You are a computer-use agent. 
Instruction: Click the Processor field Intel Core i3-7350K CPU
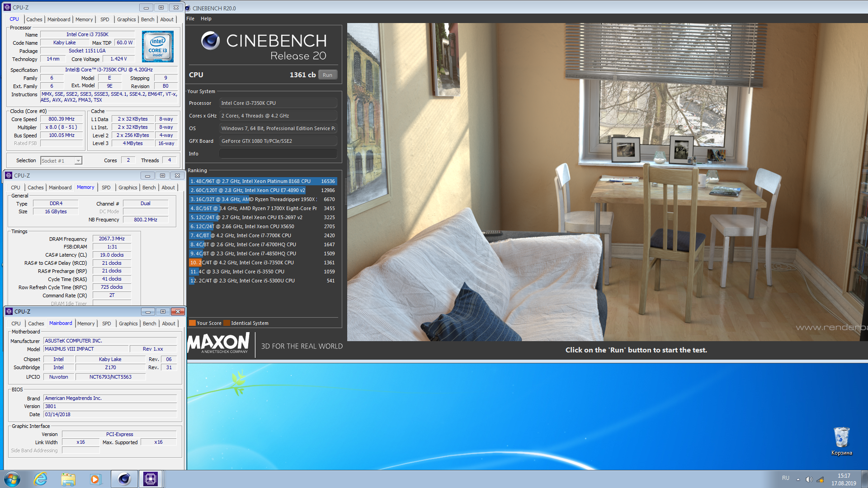278,103
